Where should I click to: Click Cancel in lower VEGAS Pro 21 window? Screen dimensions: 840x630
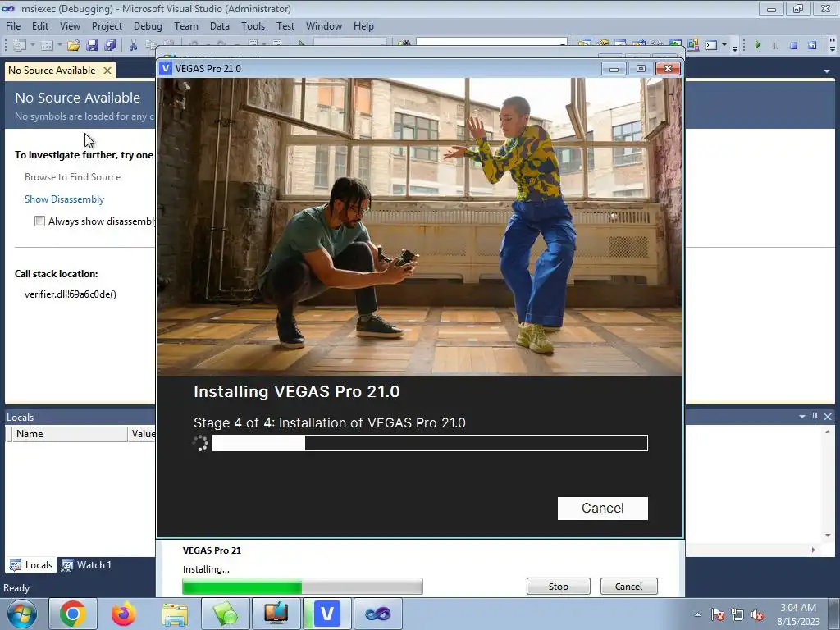[628, 586]
